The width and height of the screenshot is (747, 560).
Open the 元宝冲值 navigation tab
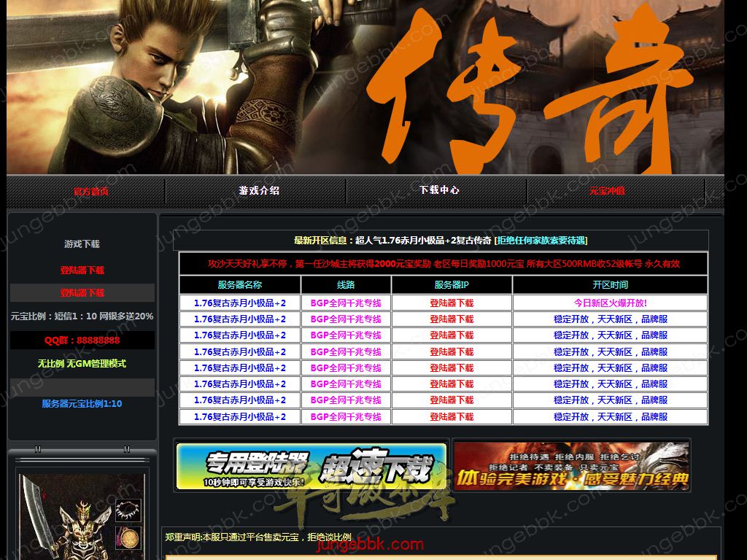coord(607,191)
